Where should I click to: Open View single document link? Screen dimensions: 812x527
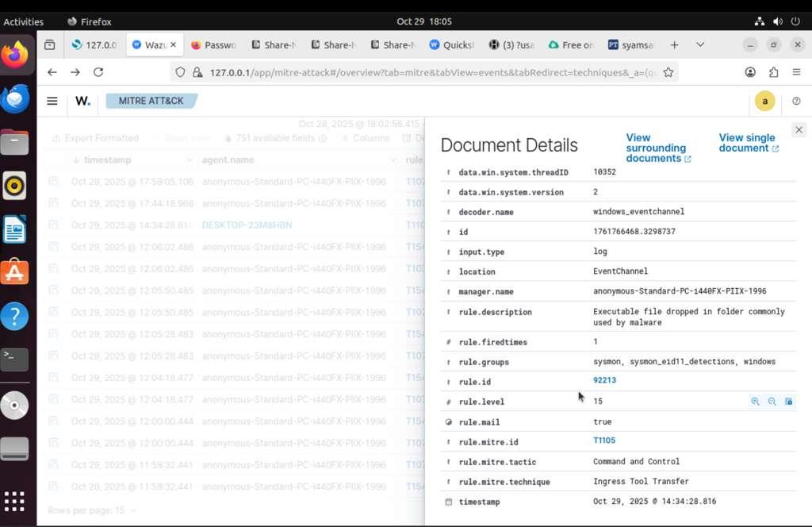[x=748, y=143]
